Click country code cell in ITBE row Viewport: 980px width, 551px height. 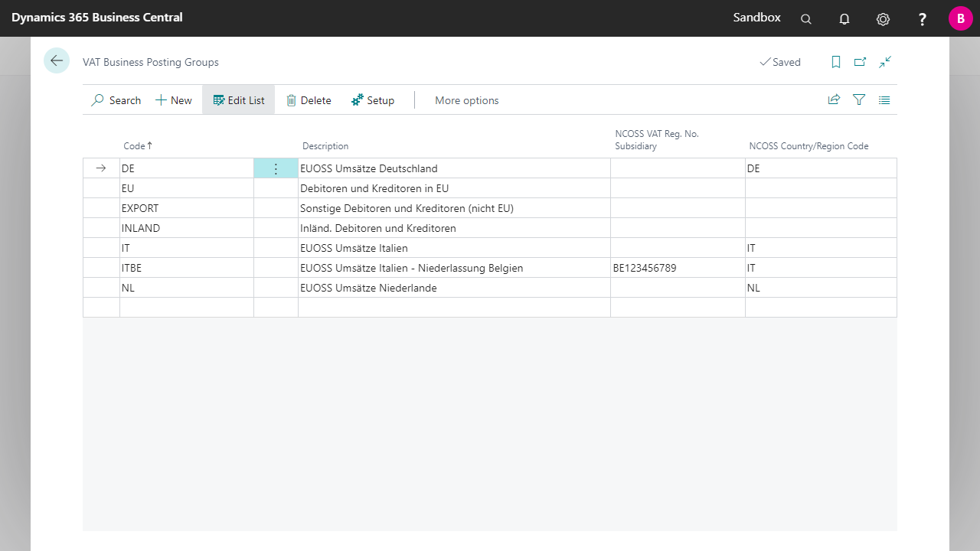(821, 268)
